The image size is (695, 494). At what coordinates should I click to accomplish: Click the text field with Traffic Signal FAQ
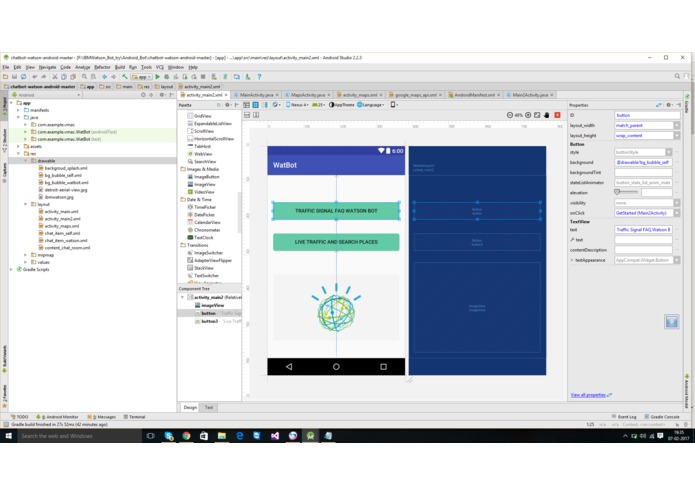[x=643, y=229]
